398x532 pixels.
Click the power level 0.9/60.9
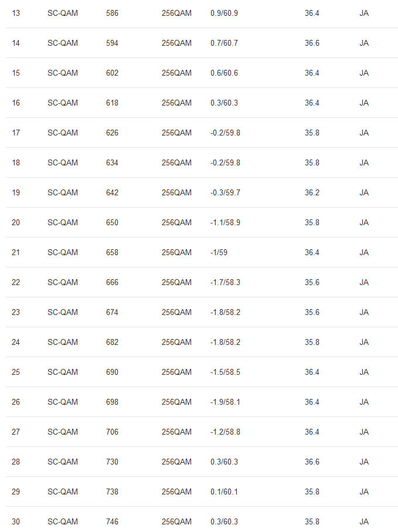point(224,13)
